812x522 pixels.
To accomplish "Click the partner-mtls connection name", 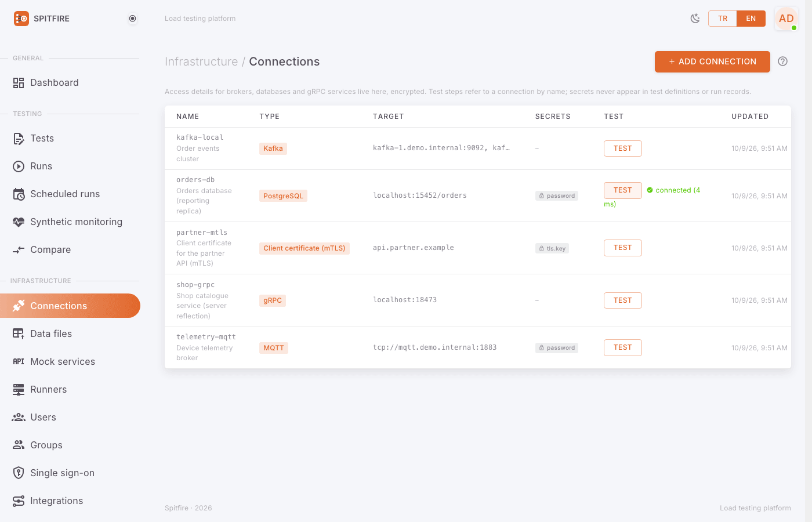I will [x=202, y=233].
